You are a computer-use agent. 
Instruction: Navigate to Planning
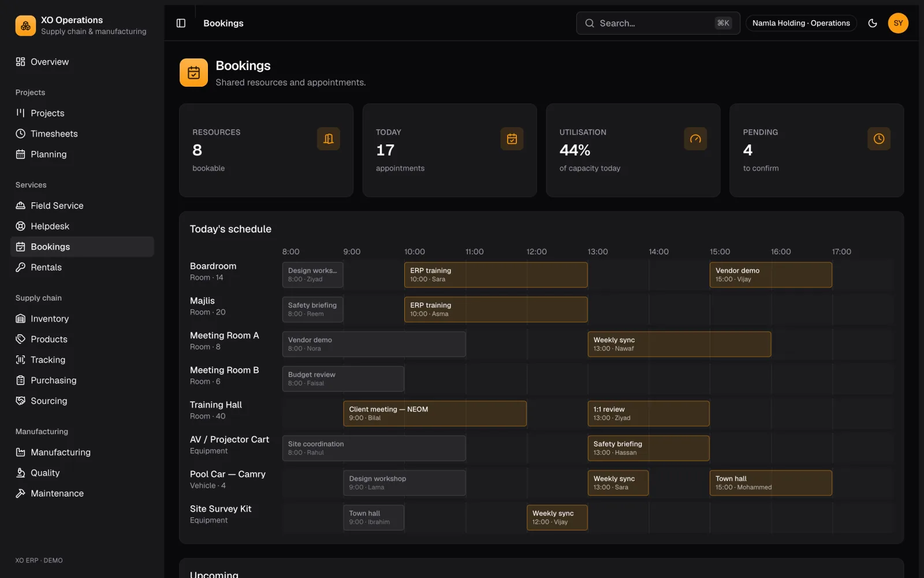(x=82, y=154)
